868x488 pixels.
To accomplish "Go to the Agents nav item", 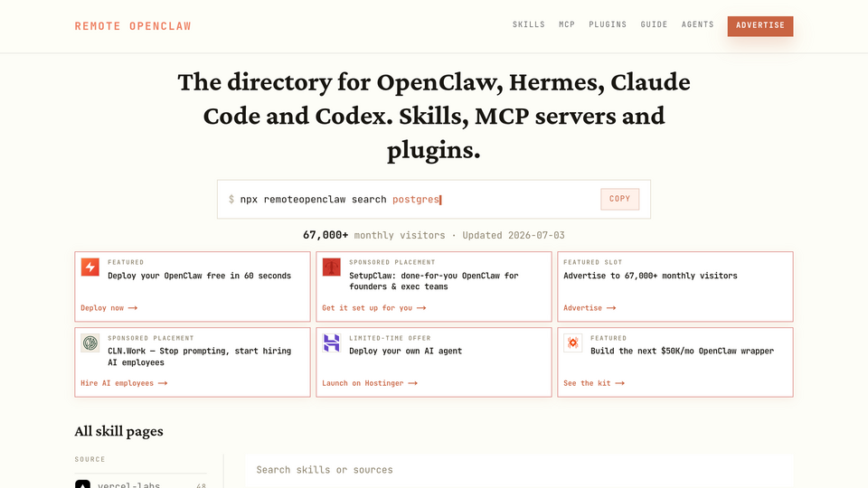I will [697, 25].
